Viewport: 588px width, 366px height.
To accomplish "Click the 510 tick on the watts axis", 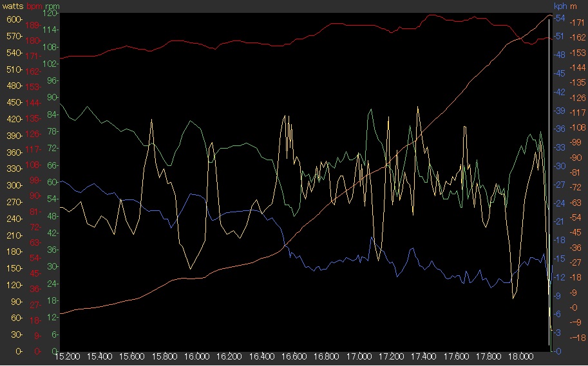I will (15, 69).
